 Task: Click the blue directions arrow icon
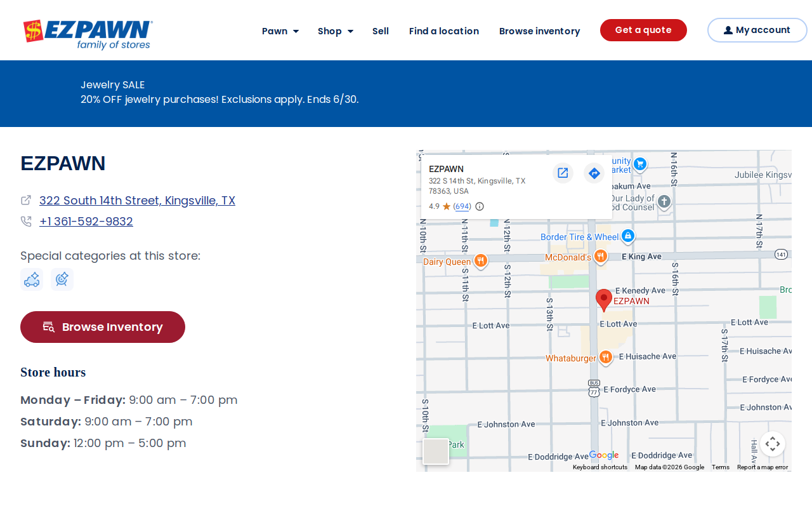pyautogui.click(x=594, y=173)
